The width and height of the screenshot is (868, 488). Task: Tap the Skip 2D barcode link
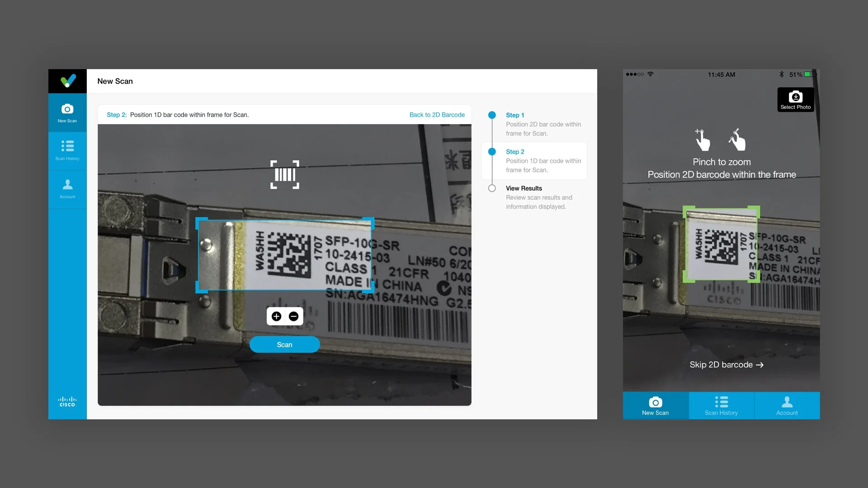coord(726,365)
